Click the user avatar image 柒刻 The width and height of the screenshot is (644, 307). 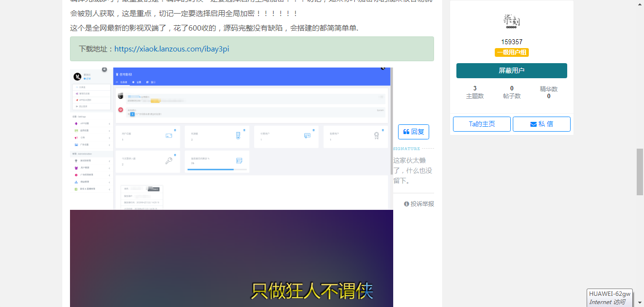[512, 21]
